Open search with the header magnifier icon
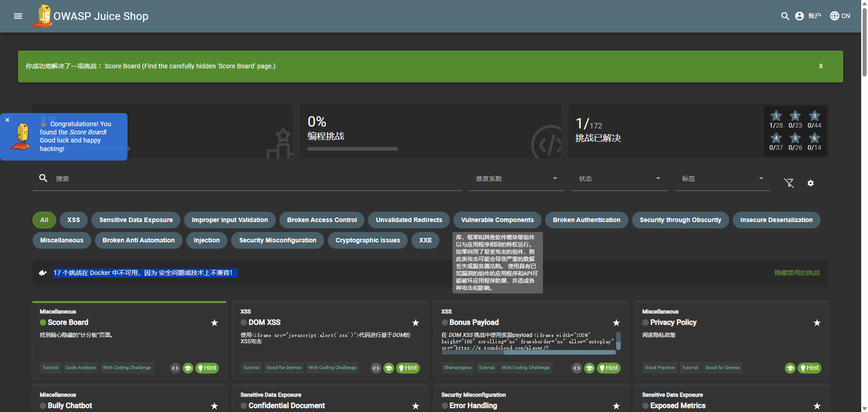The height and width of the screenshot is (412, 868). click(x=785, y=16)
